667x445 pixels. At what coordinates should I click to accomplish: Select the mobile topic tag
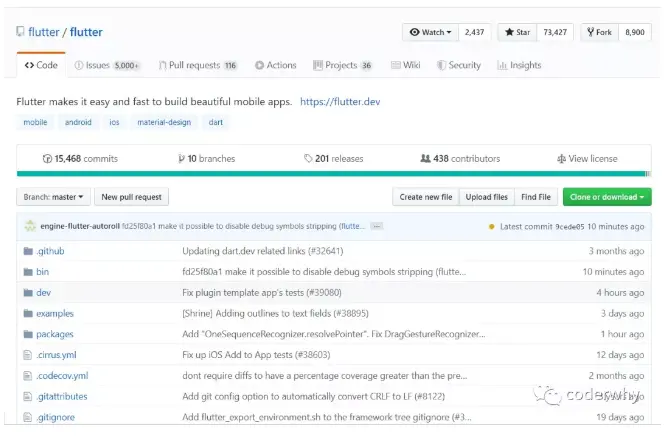pos(35,122)
